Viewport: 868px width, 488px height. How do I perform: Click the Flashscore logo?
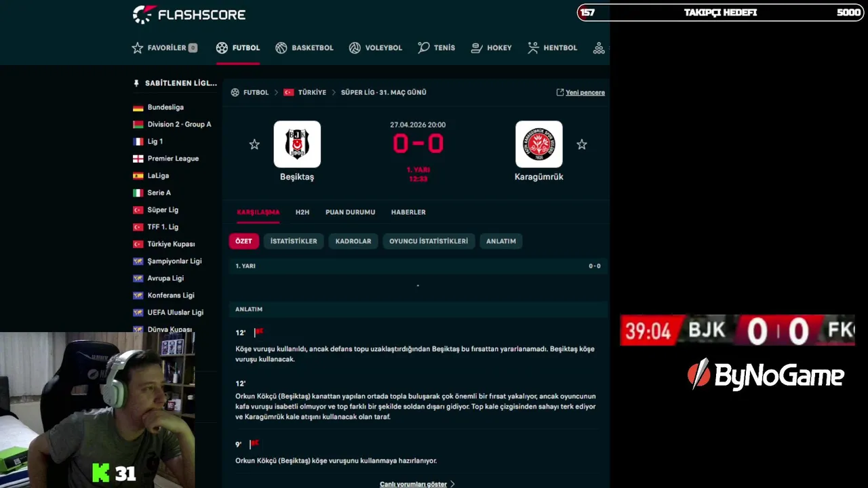point(189,14)
